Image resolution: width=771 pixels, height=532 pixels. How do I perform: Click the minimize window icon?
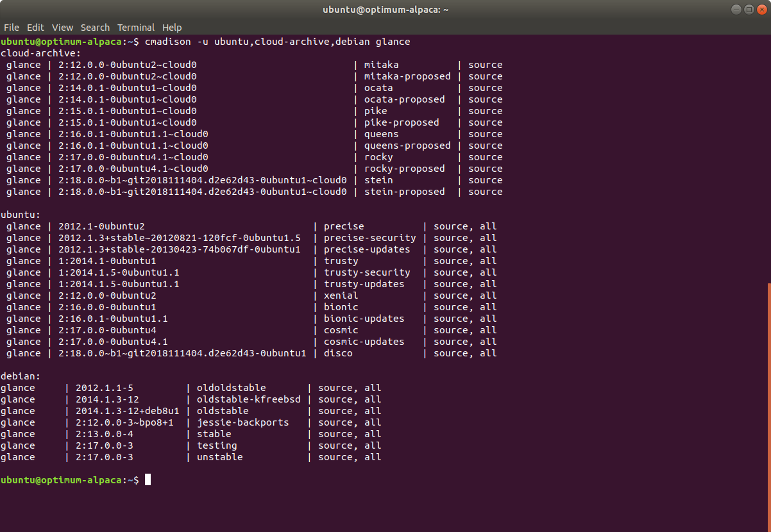pyautogui.click(x=736, y=10)
